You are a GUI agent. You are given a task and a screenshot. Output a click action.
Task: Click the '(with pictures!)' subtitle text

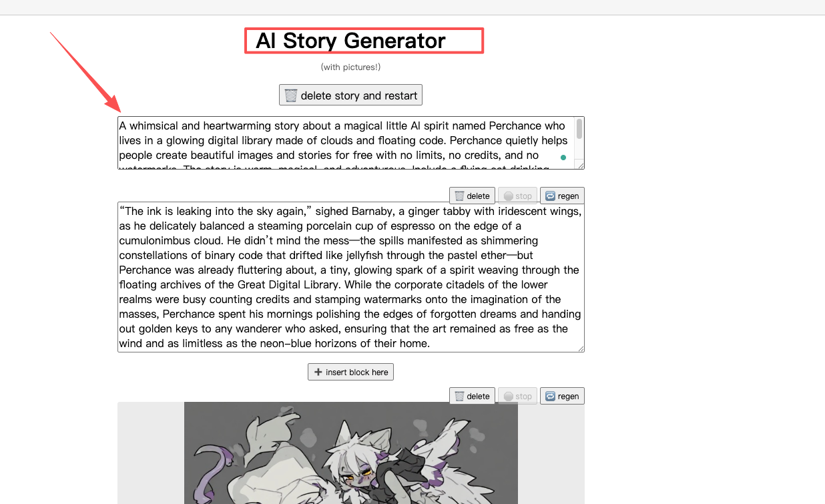click(350, 67)
